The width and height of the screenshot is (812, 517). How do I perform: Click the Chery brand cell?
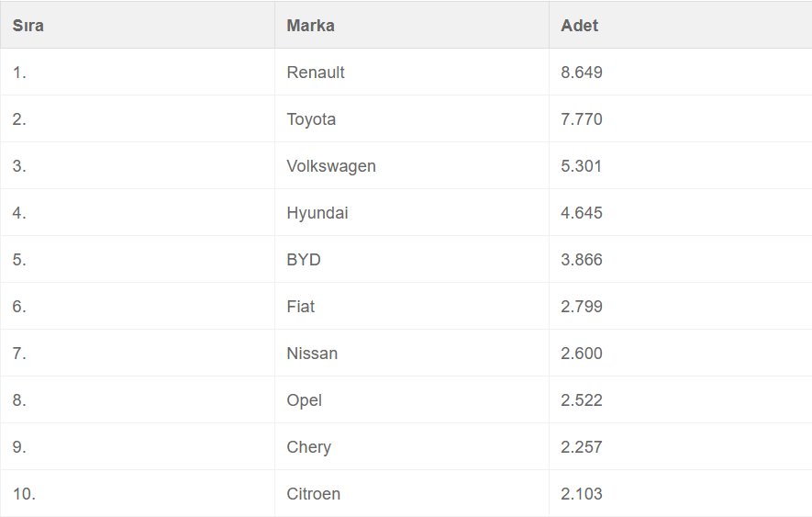click(x=308, y=447)
